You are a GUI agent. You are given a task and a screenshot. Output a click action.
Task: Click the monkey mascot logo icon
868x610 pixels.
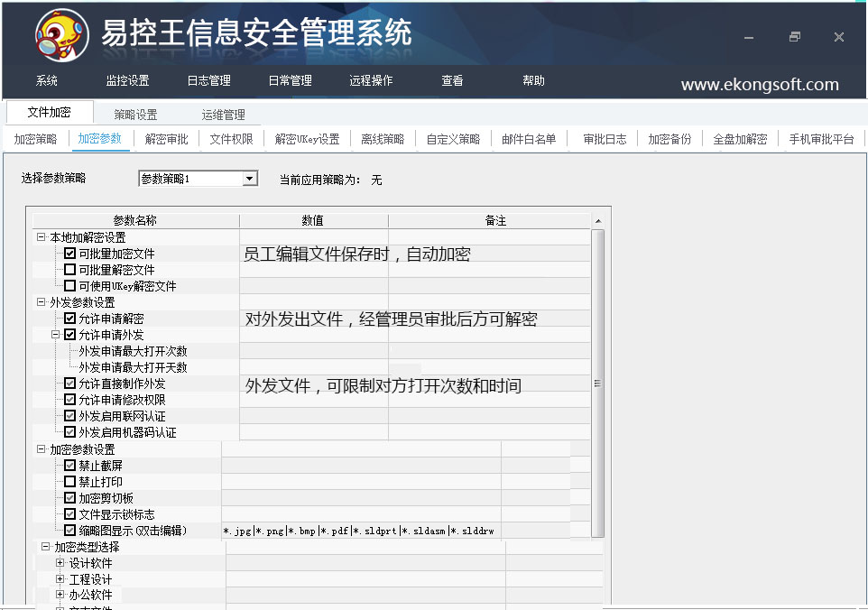click(x=61, y=35)
